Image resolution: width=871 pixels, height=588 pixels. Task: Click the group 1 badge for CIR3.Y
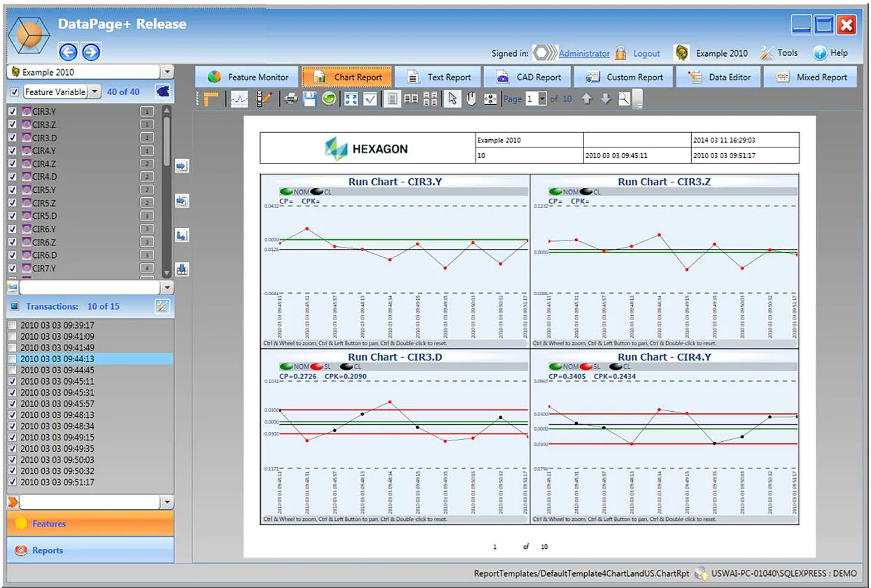[147, 111]
